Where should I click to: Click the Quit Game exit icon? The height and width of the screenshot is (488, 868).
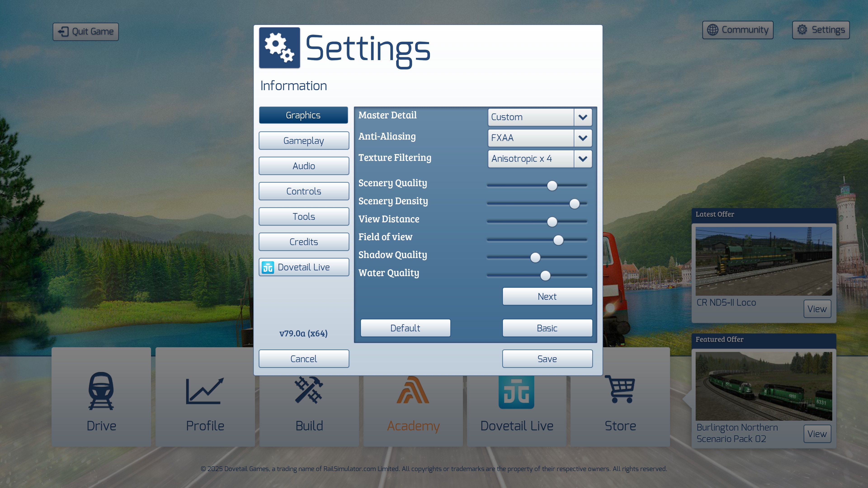click(x=63, y=32)
